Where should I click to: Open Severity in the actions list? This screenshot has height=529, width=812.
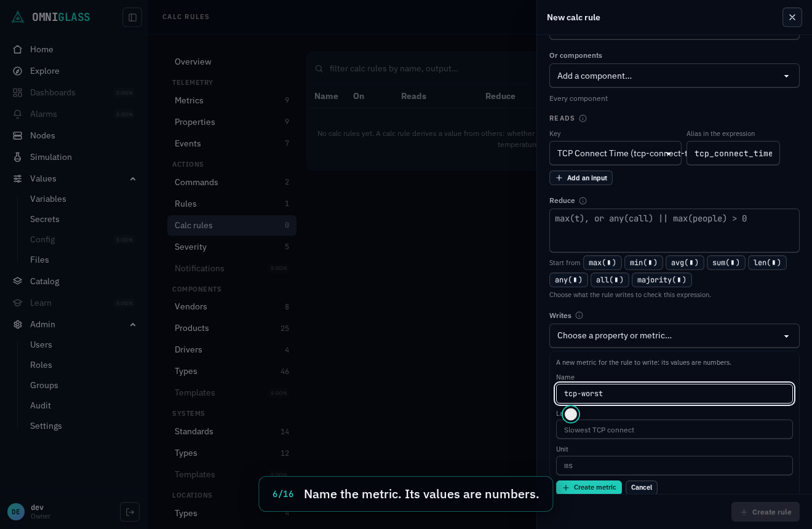click(232, 247)
